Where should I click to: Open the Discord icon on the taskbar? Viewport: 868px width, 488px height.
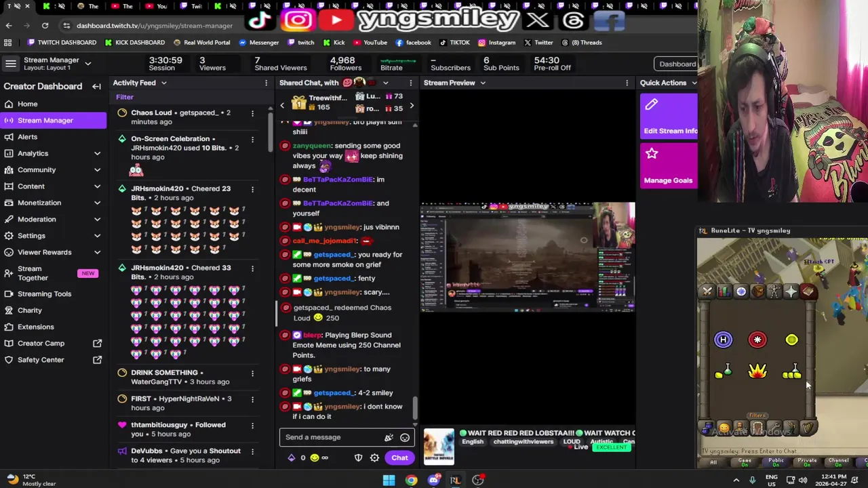[433, 480]
